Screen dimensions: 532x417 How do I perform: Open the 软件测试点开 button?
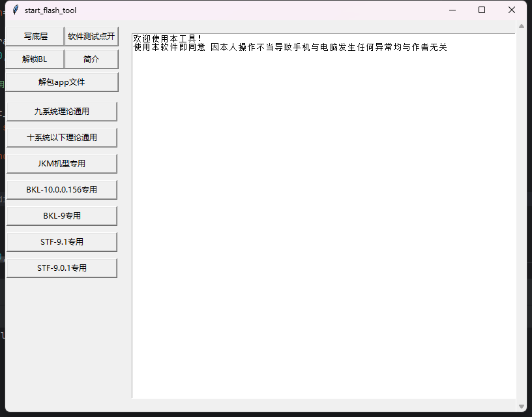91,37
